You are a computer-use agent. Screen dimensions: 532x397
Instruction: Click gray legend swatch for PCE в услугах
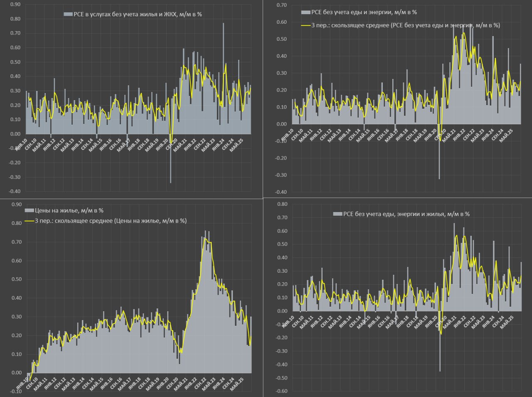click(x=68, y=14)
